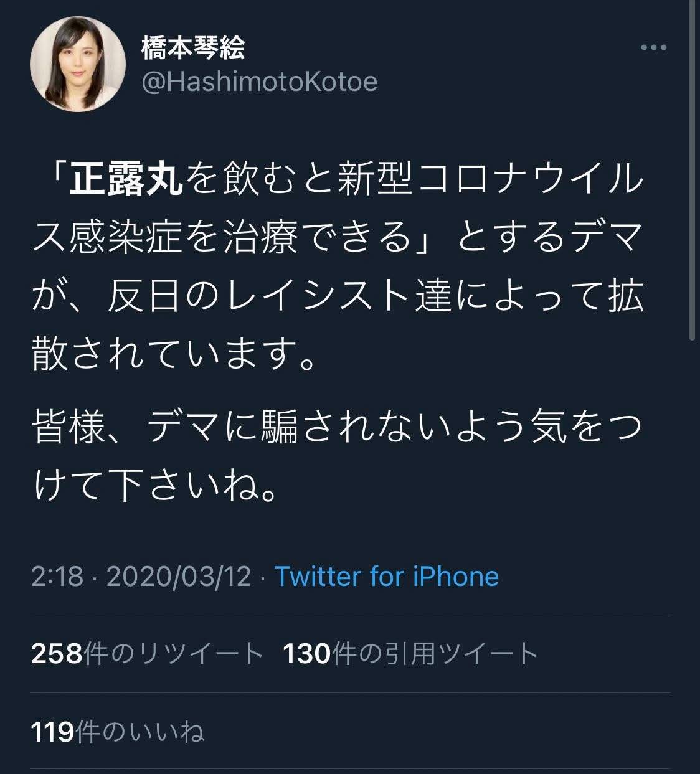Click the closing line けて下さいね

pyautogui.click(x=156, y=486)
